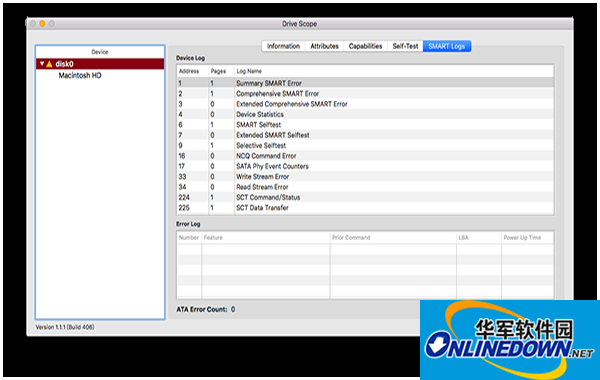Select the NCQ Command Error row

tap(365, 156)
